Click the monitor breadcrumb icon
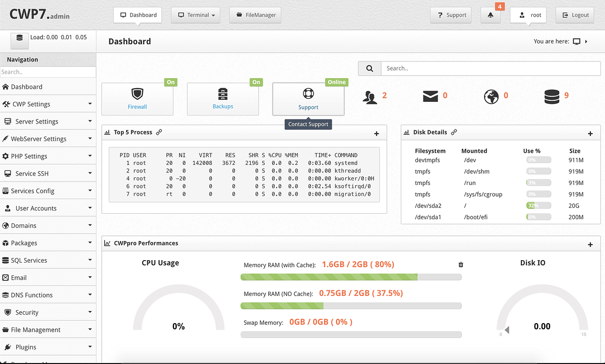The height and width of the screenshot is (364, 605). [x=577, y=41]
